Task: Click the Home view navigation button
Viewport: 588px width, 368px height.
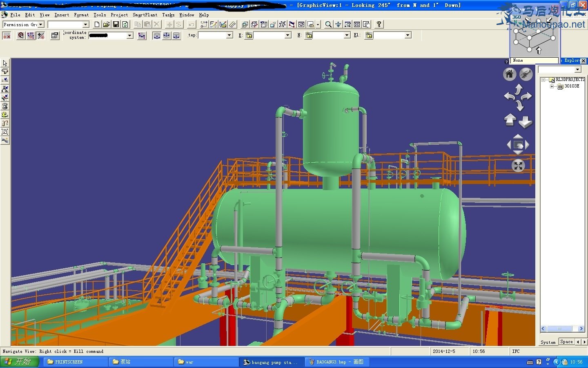Action: (x=509, y=74)
